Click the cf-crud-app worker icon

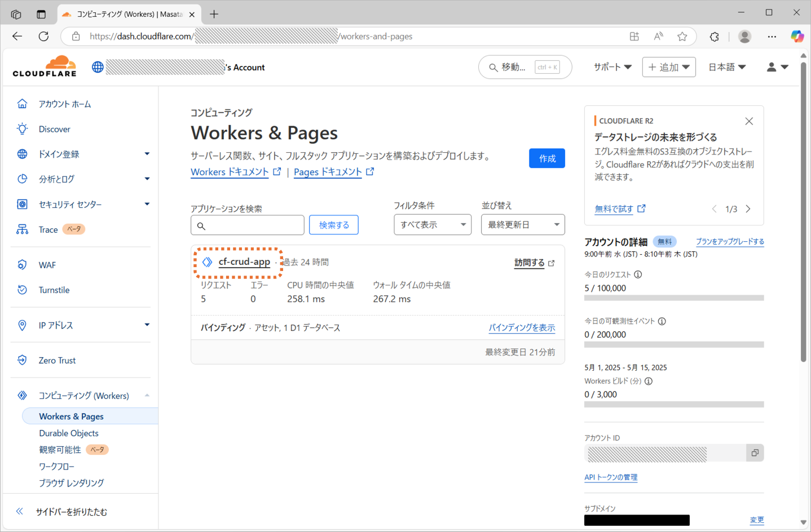click(207, 262)
